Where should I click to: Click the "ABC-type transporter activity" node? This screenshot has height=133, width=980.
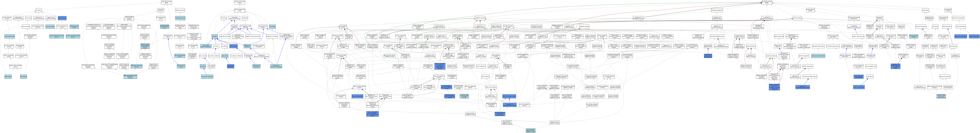(137, 67)
